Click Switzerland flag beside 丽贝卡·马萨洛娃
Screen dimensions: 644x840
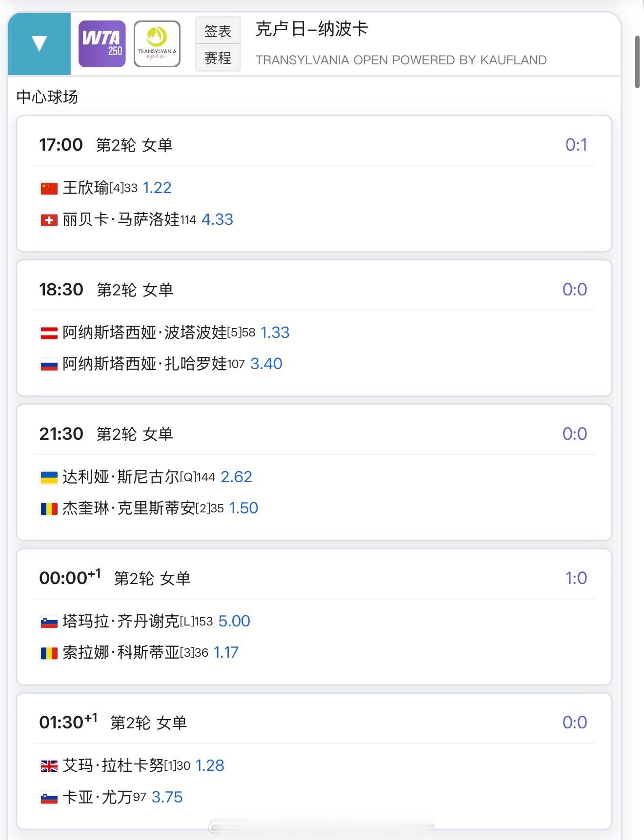(x=49, y=220)
